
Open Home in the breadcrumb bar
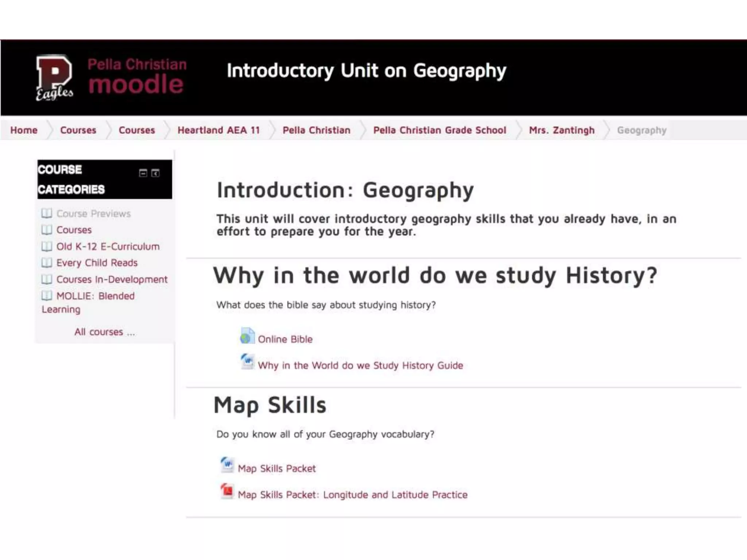tap(24, 130)
